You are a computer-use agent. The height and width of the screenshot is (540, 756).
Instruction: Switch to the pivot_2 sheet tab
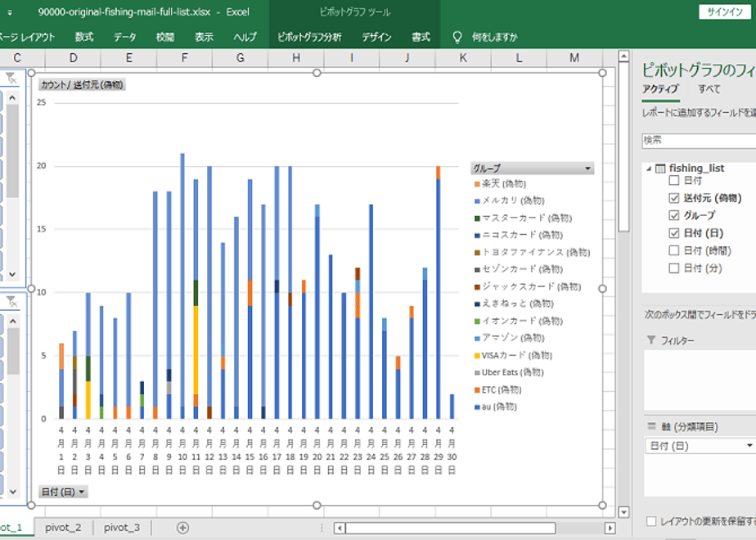[63, 528]
